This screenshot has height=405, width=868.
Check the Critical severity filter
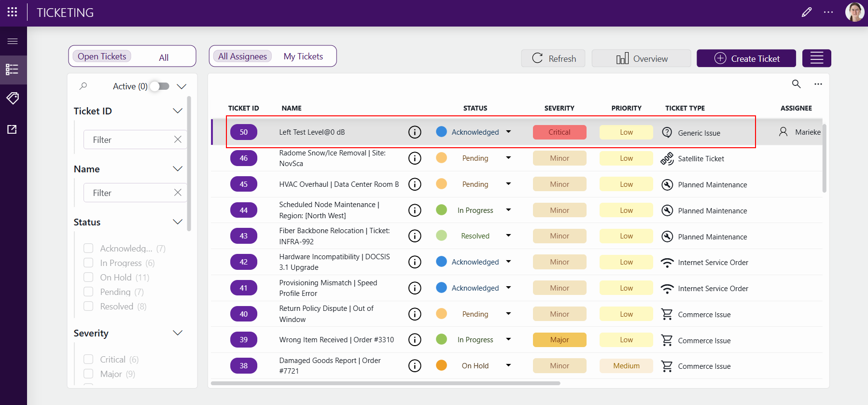click(x=88, y=359)
